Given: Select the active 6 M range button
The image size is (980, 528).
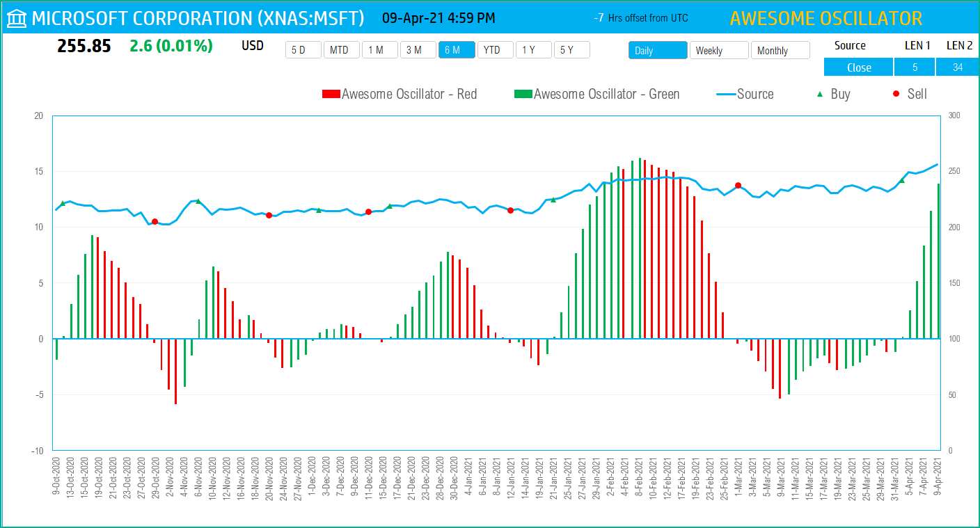Looking at the screenshot, I should pos(457,50).
